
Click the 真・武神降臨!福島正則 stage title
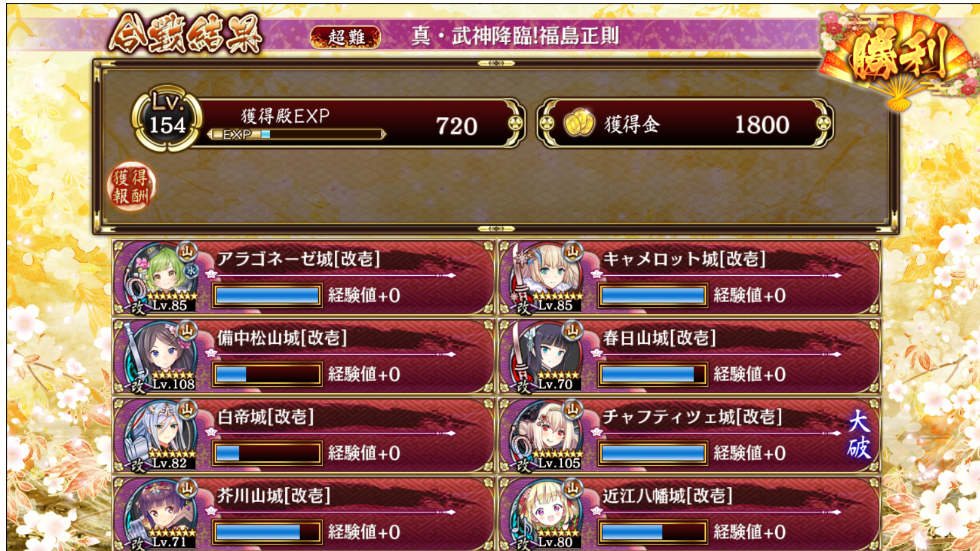pos(515,36)
